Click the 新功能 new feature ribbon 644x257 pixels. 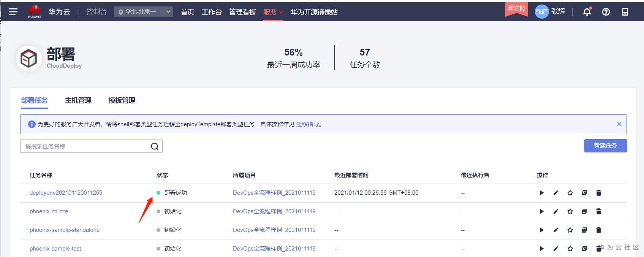click(516, 9)
